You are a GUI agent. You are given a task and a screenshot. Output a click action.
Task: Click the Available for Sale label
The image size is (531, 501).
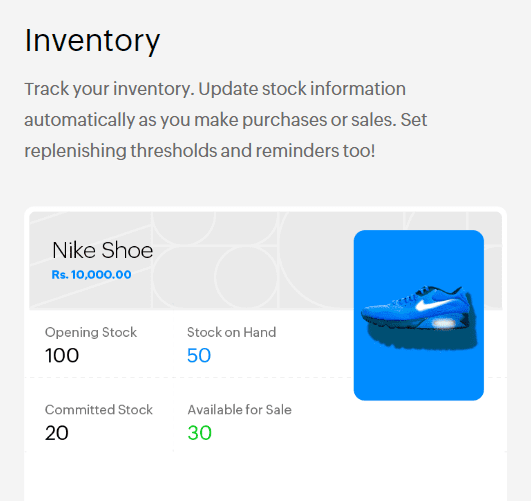coord(240,410)
